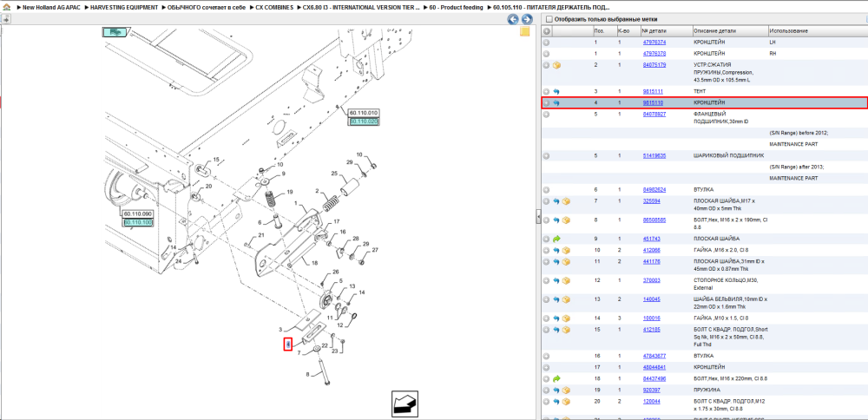The height and width of the screenshot is (420, 868).
Task: Click the package icon for part 325594
Action: point(566,201)
